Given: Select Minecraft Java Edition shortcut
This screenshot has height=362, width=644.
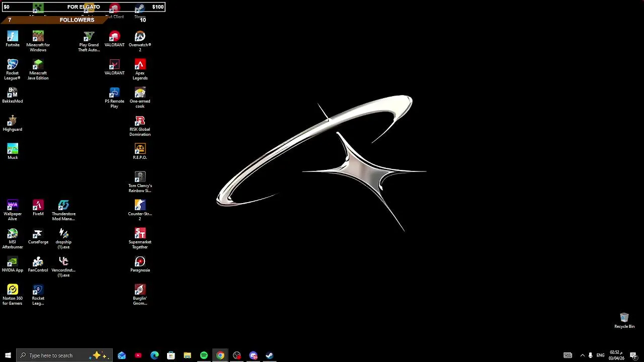Looking at the screenshot, I should (38, 70).
